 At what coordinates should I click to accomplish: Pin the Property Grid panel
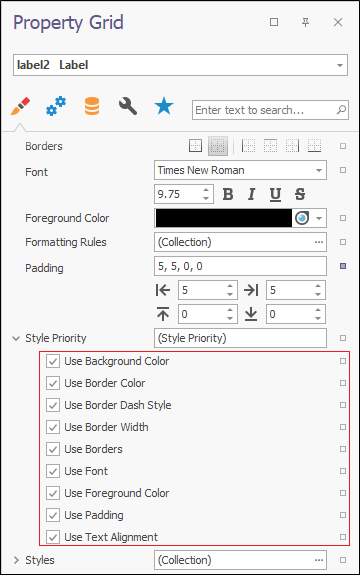pyautogui.click(x=305, y=22)
